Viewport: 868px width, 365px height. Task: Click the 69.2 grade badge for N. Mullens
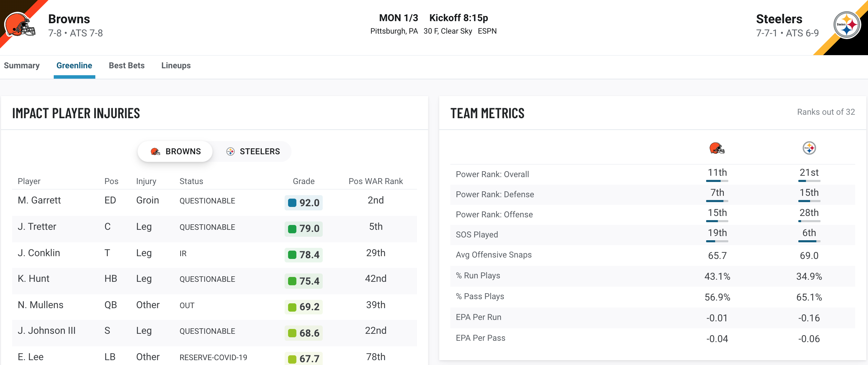point(304,307)
